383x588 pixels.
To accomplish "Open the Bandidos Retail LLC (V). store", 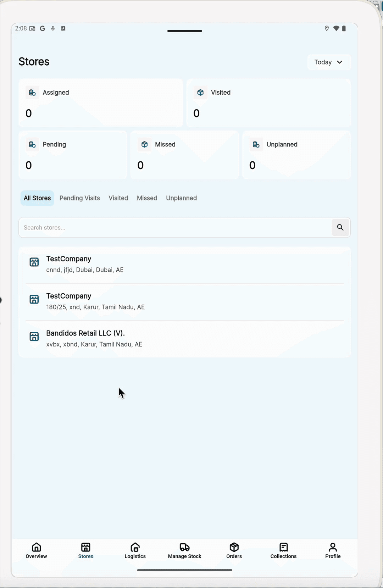I will pyautogui.click(x=185, y=339).
